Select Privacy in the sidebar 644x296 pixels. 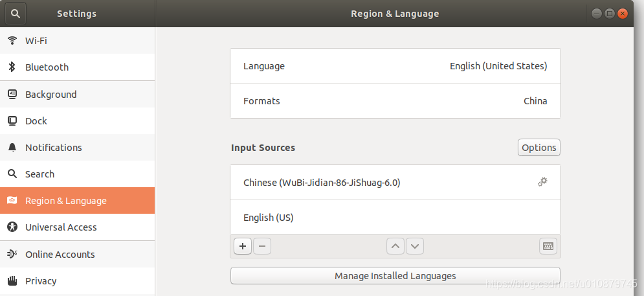pos(77,281)
